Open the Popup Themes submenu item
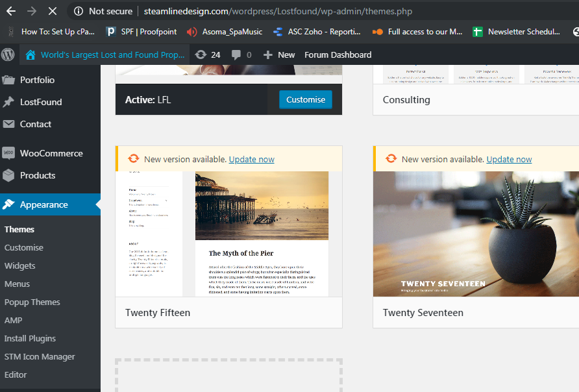Viewport: 579px width, 392px height. click(x=32, y=302)
